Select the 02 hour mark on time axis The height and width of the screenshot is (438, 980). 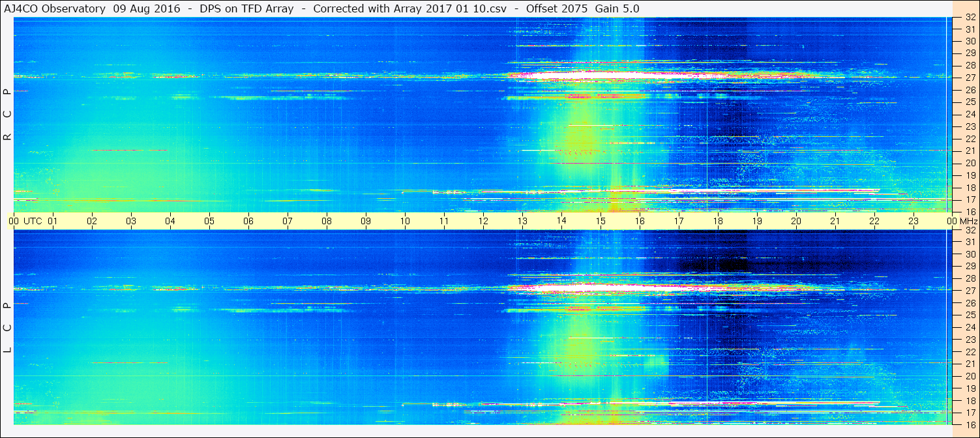[92, 221]
